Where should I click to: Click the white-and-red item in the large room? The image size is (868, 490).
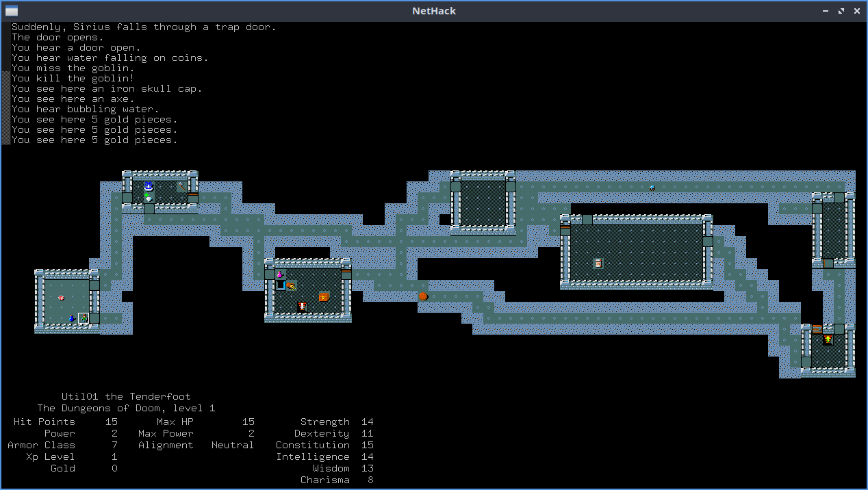pyautogui.click(x=598, y=263)
